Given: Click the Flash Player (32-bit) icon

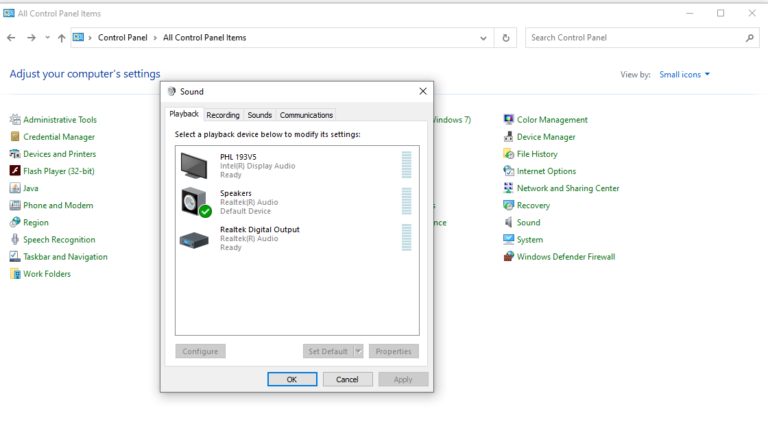Looking at the screenshot, I should (15, 171).
